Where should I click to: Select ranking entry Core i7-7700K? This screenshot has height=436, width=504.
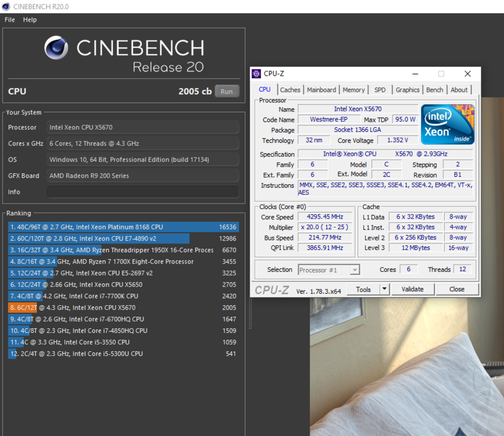(124, 296)
